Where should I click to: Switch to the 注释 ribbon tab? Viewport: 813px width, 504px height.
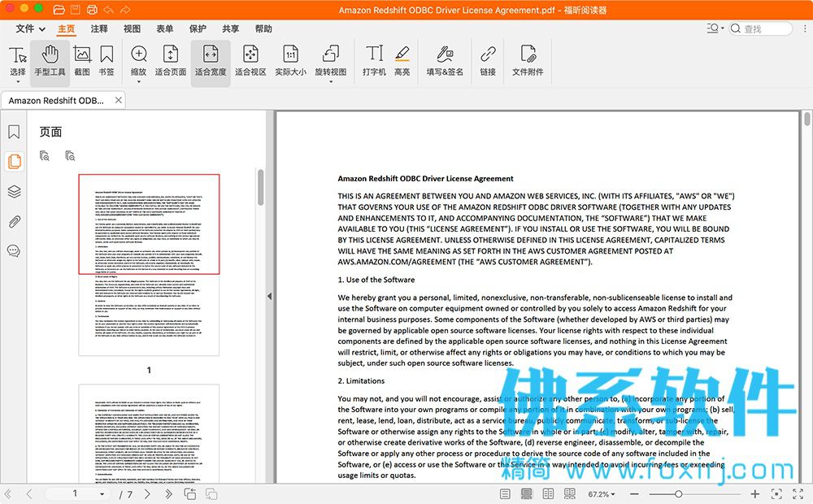tap(99, 28)
